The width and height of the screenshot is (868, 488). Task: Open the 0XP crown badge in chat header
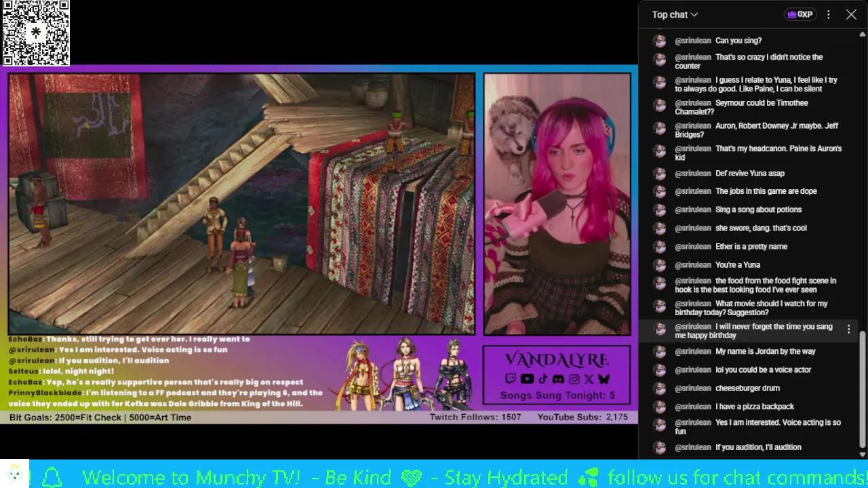(x=800, y=14)
